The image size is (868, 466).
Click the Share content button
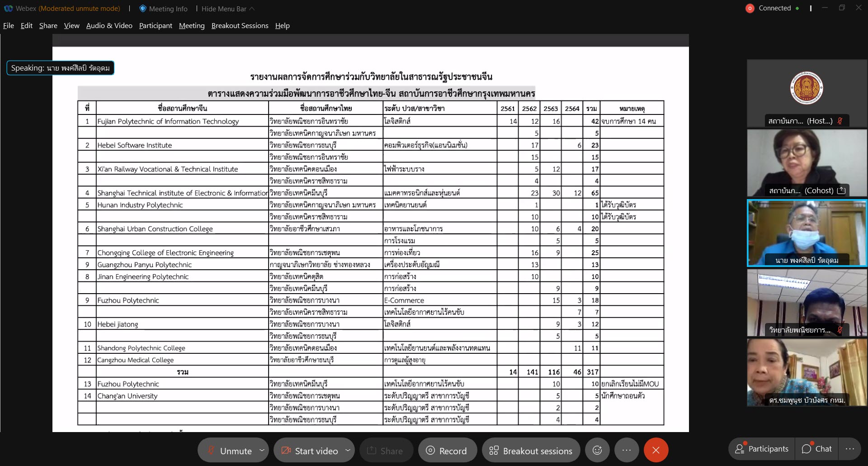pyautogui.click(x=386, y=451)
